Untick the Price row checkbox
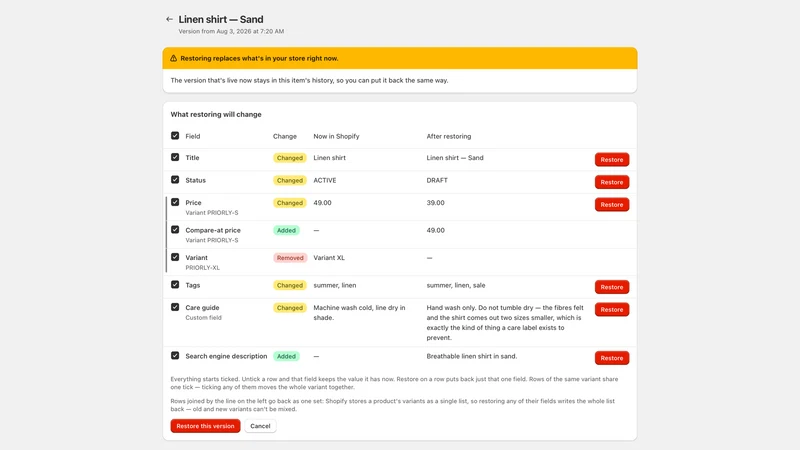 tap(175, 202)
